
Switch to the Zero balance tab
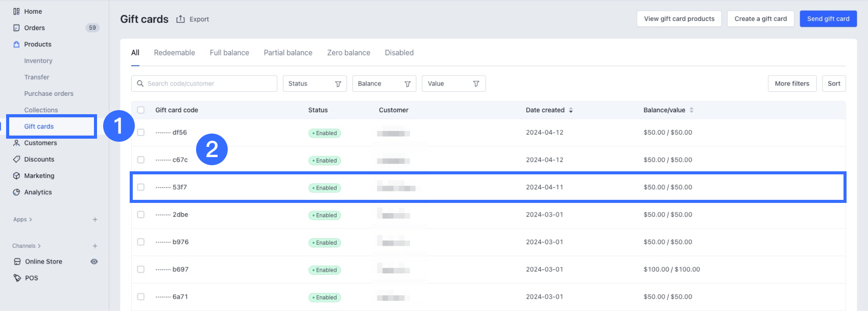click(x=348, y=53)
